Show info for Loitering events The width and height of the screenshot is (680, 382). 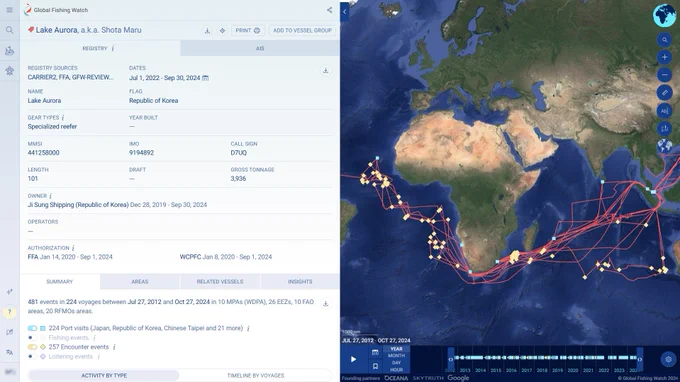point(98,356)
